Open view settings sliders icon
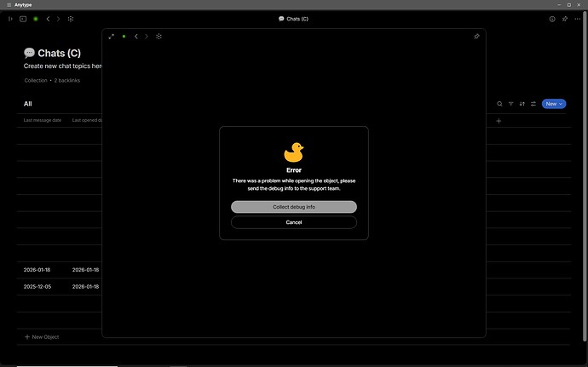This screenshot has height=367, width=588. (x=533, y=104)
